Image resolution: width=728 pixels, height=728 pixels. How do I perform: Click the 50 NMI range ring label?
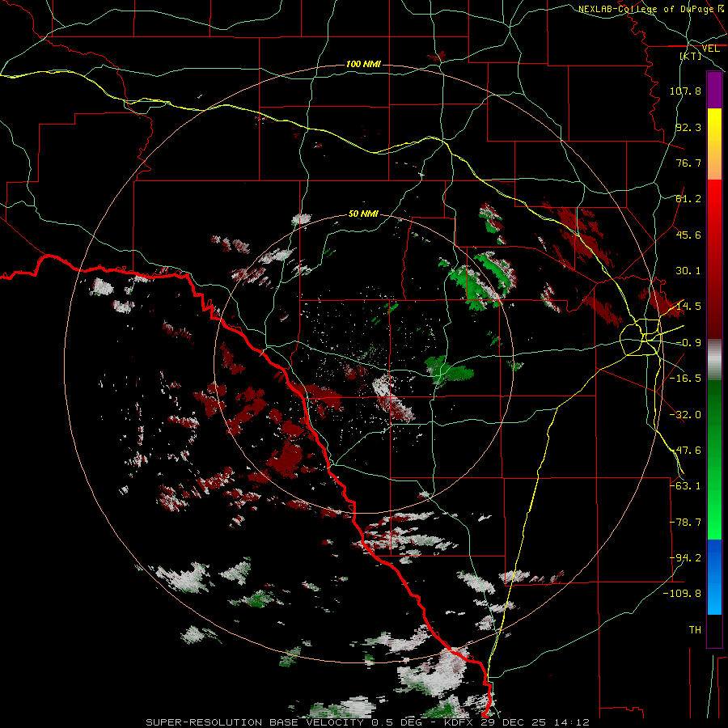(x=363, y=214)
